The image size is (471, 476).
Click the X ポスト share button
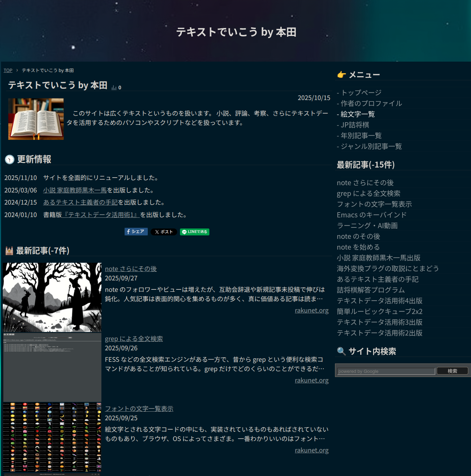[164, 232]
